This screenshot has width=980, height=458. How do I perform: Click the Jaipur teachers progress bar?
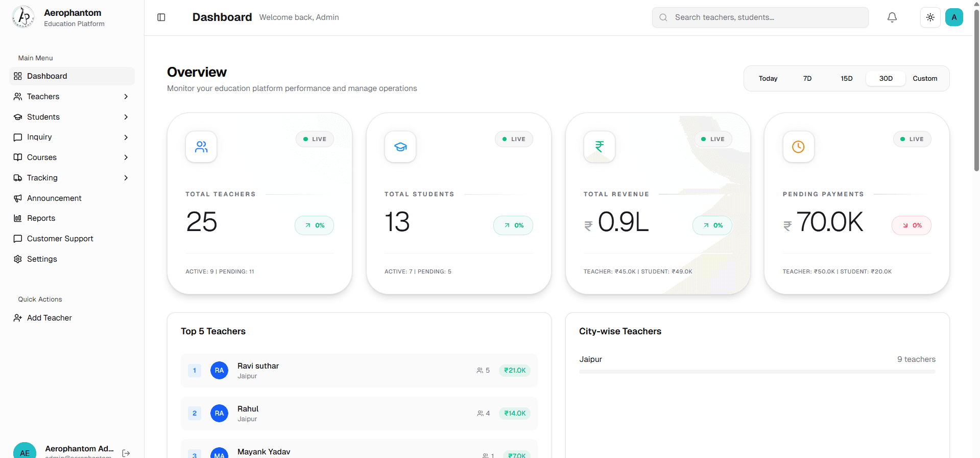pos(757,372)
